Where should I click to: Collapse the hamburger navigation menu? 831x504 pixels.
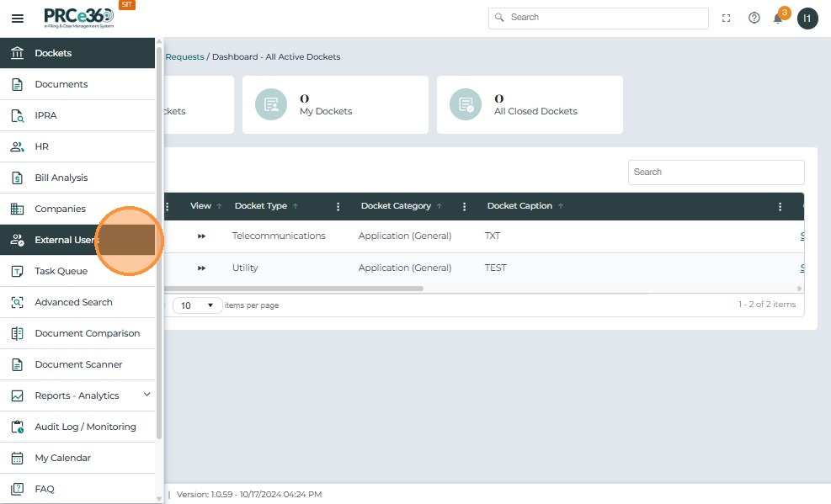(x=18, y=19)
